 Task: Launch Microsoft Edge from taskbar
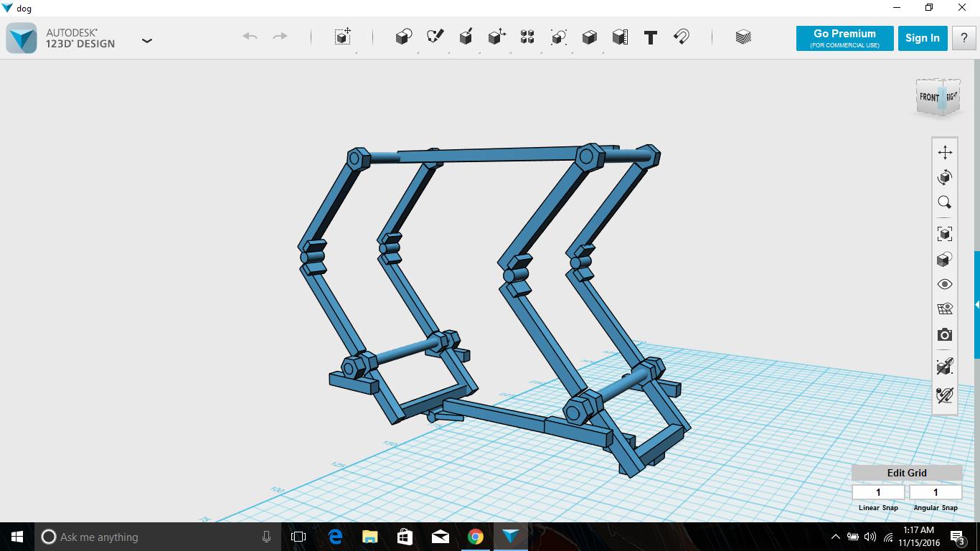click(334, 537)
